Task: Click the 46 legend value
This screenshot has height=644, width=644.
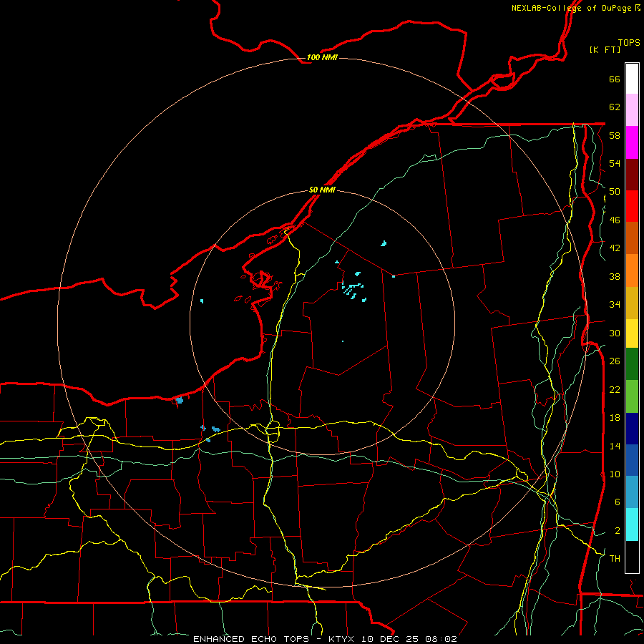Action: (615, 220)
